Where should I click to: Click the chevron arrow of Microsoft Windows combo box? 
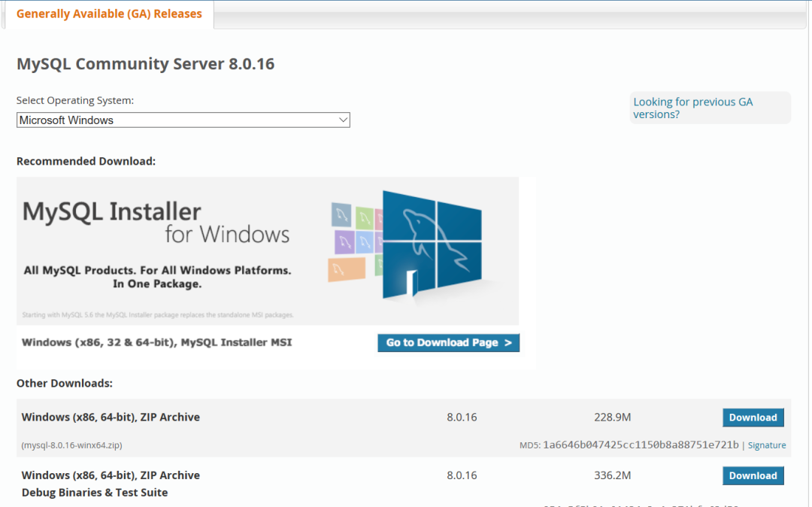point(343,120)
